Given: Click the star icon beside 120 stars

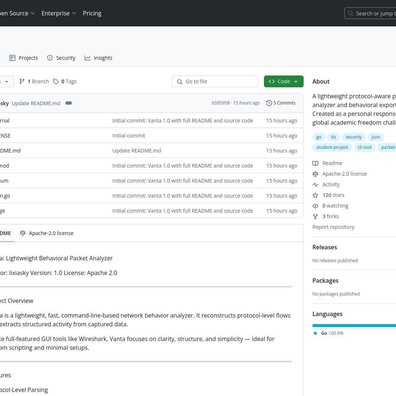Looking at the screenshot, I should tap(315, 195).
